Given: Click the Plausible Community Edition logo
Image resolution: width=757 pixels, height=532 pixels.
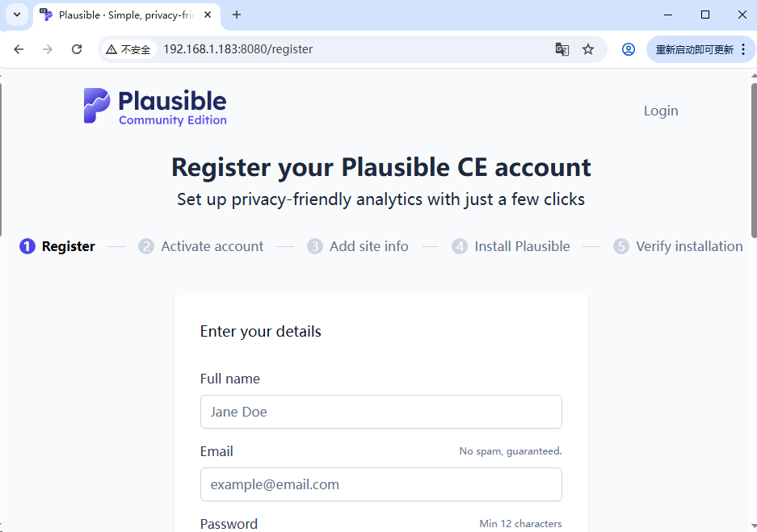Looking at the screenshot, I should [154, 107].
